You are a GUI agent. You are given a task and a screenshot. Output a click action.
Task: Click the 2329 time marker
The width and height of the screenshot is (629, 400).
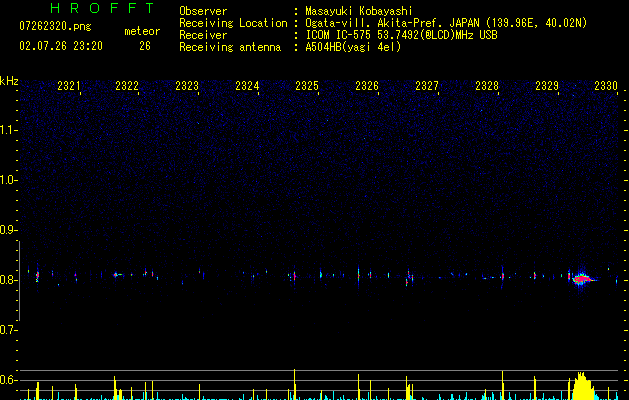(547, 86)
